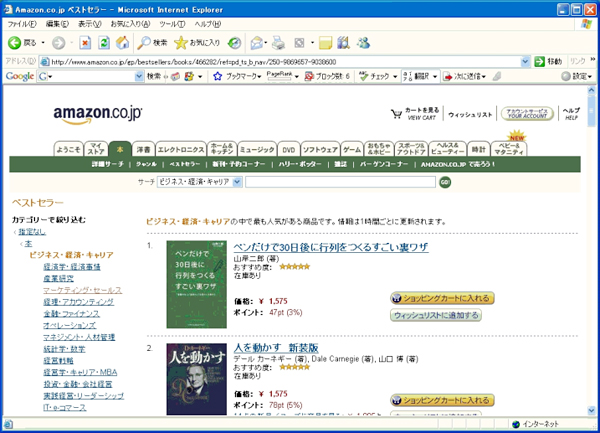Open the History icon in toolbar

click(234, 43)
